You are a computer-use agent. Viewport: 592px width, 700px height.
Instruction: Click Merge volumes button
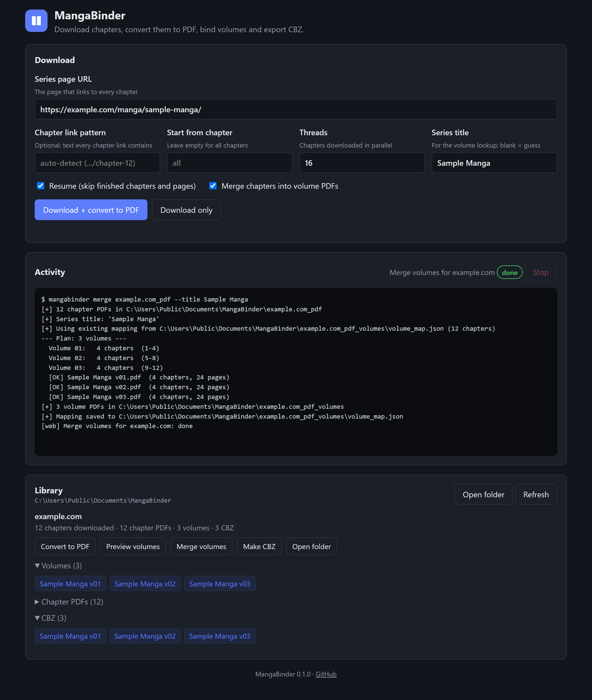pyautogui.click(x=201, y=546)
